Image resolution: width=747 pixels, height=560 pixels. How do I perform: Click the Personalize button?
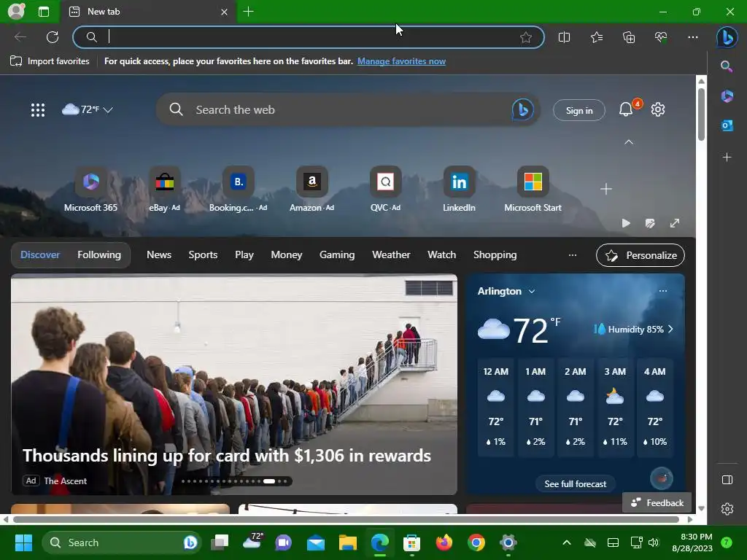tap(640, 255)
